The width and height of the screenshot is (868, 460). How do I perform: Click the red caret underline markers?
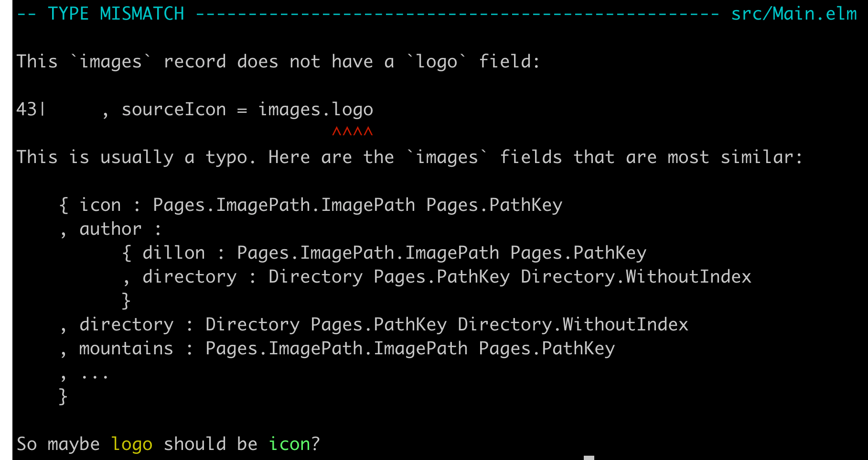pos(352,131)
